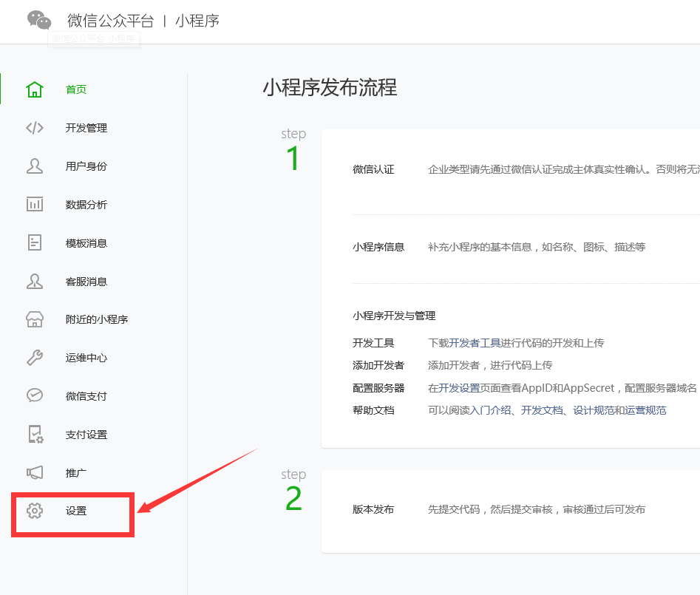
Task: Open the 设计规范 link
Action: (x=594, y=410)
